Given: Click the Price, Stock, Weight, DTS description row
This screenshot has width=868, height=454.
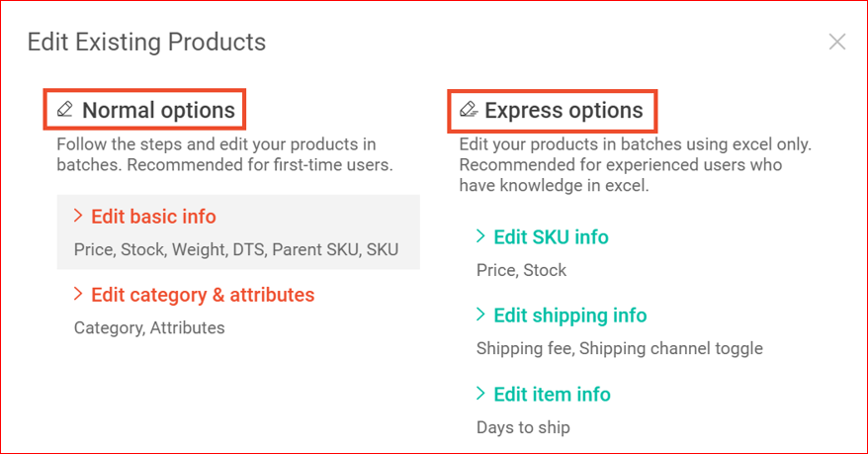Looking at the screenshot, I should coord(236,249).
